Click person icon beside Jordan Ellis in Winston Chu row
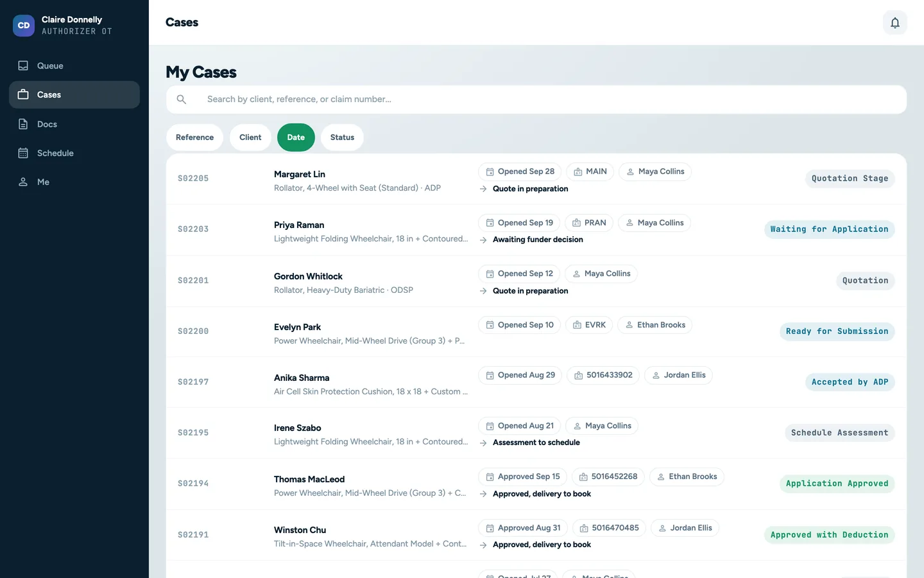The height and width of the screenshot is (578, 924). pos(662,528)
